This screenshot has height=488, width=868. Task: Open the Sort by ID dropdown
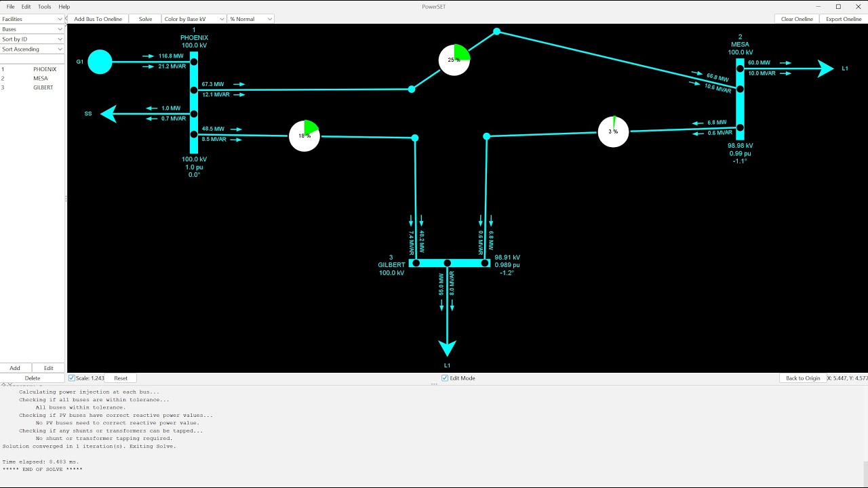click(33, 39)
